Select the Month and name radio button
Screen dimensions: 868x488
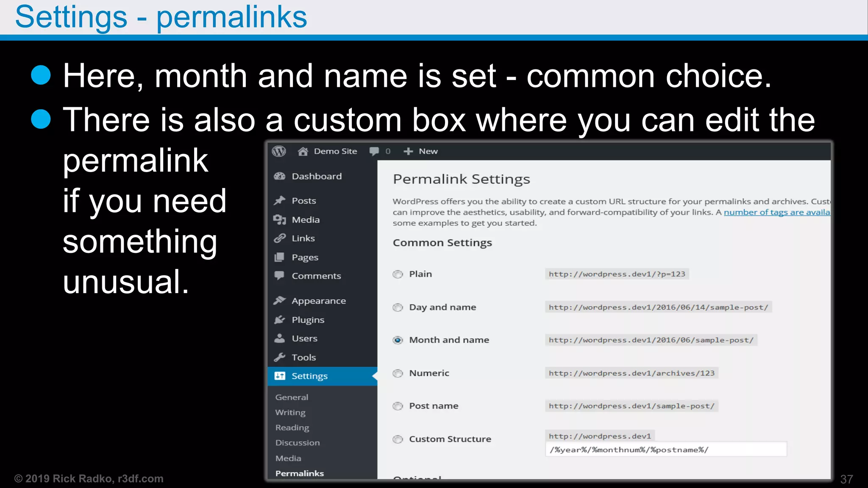click(398, 340)
